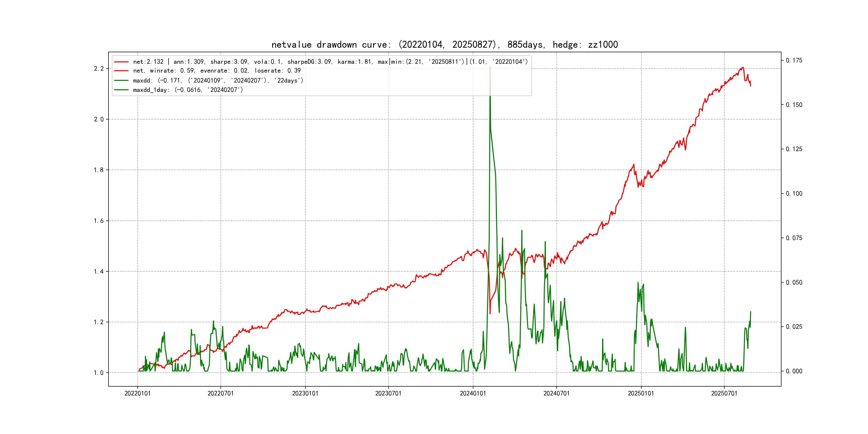Viewport: 868px width, 434px height.
Task: Click the red net value curve's highest peak
Action: pos(743,68)
